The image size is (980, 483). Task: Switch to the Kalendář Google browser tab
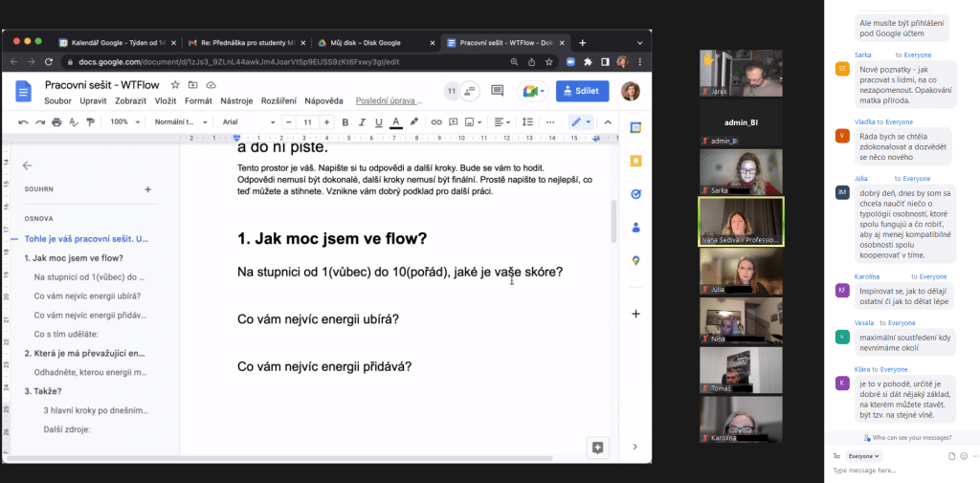tap(116, 43)
